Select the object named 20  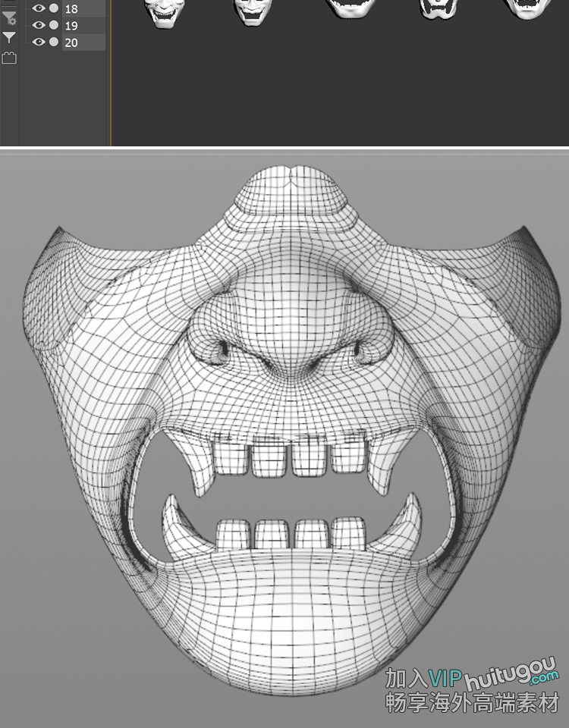pyautogui.click(x=83, y=42)
